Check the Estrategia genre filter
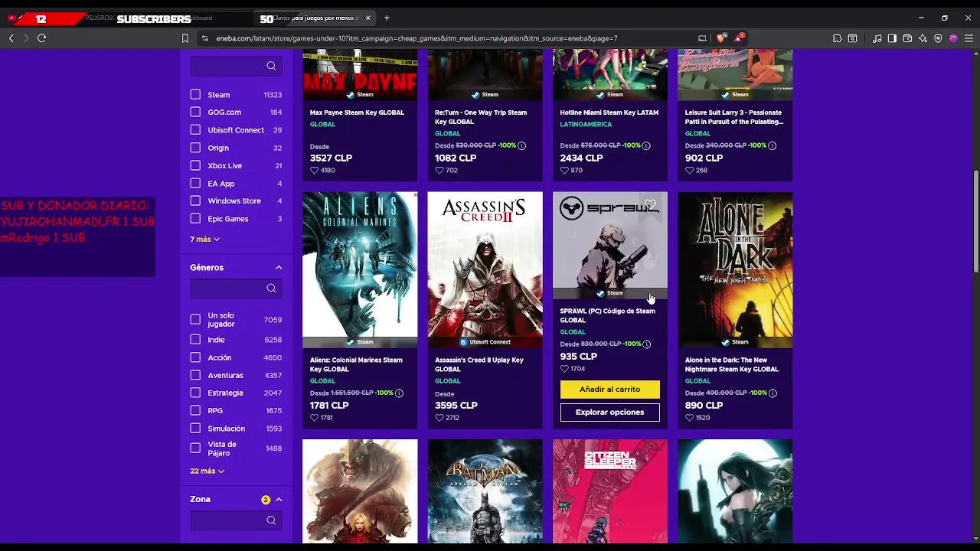This screenshot has height=551, width=980. click(195, 393)
